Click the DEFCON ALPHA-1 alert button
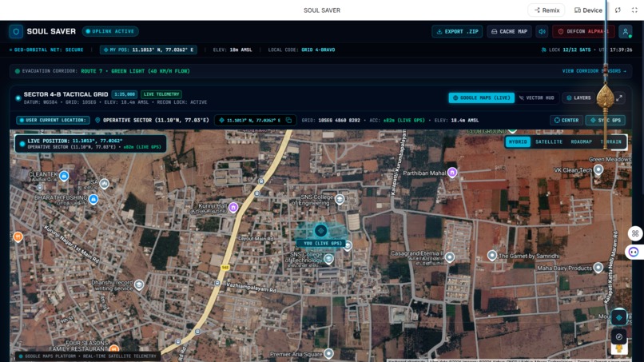This screenshot has width=644, height=362. click(583, 32)
